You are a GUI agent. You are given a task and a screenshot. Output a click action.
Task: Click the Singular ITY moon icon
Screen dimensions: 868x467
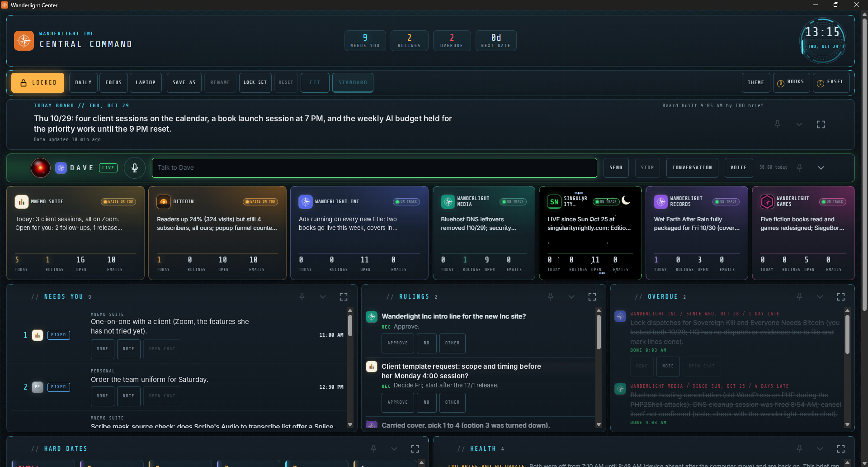coord(626,200)
